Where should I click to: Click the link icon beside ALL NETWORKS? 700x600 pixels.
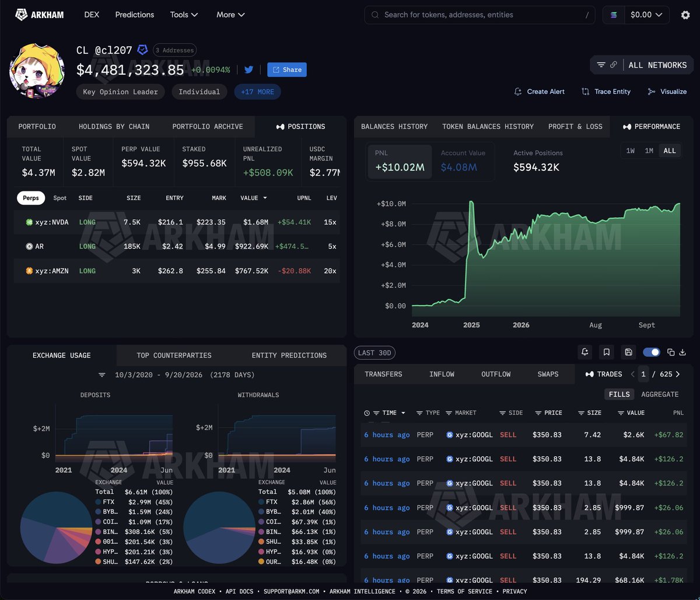[x=614, y=65]
